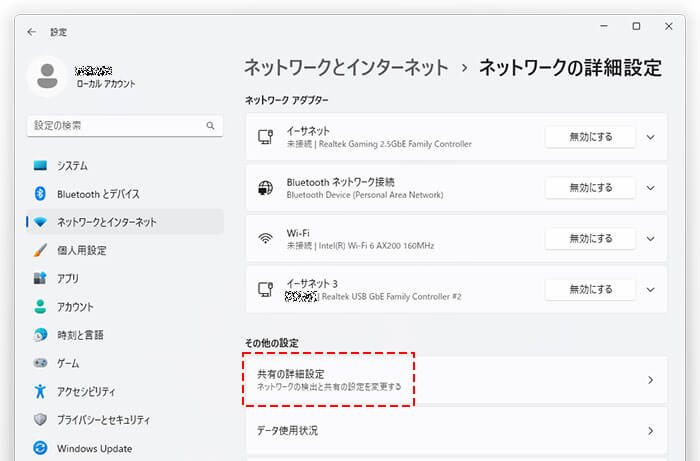Click Realtek Gaming 2.5GbE Family Controller text
Image resolution: width=700 pixels, height=461 pixels.
[x=395, y=144]
